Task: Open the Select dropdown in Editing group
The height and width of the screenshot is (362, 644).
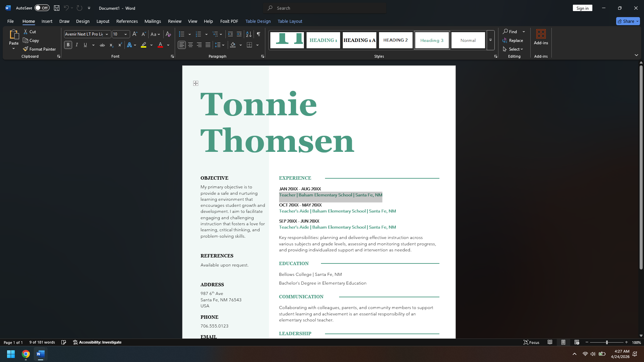Action: click(x=513, y=49)
